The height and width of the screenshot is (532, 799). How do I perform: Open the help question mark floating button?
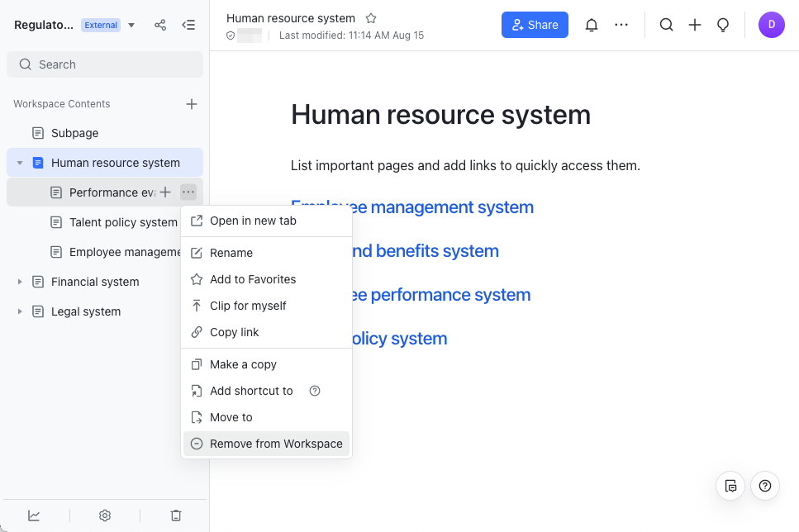point(764,486)
